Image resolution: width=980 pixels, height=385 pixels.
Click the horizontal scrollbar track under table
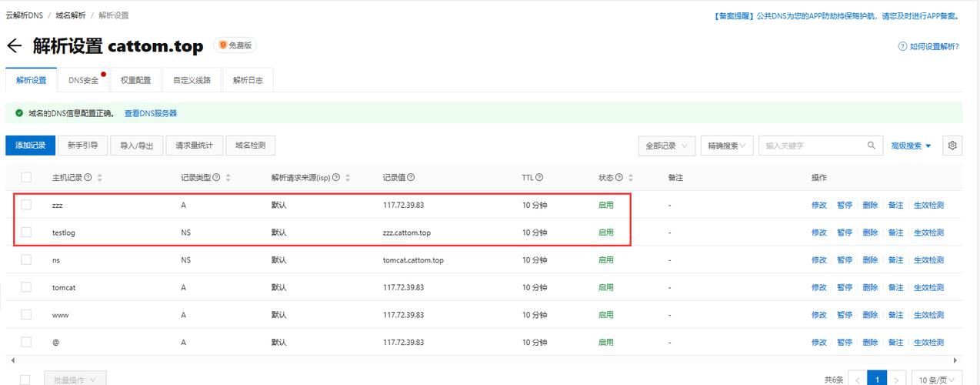point(485,360)
